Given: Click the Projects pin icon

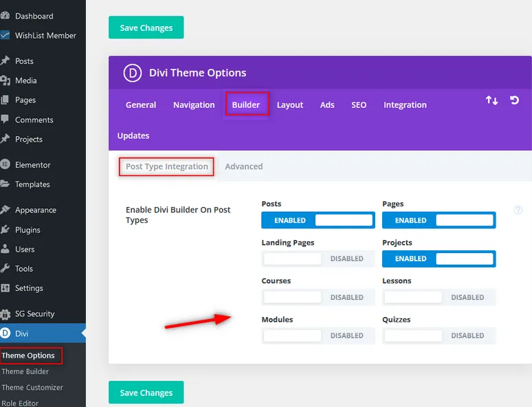Looking at the screenshot, I should click(5, 139).
